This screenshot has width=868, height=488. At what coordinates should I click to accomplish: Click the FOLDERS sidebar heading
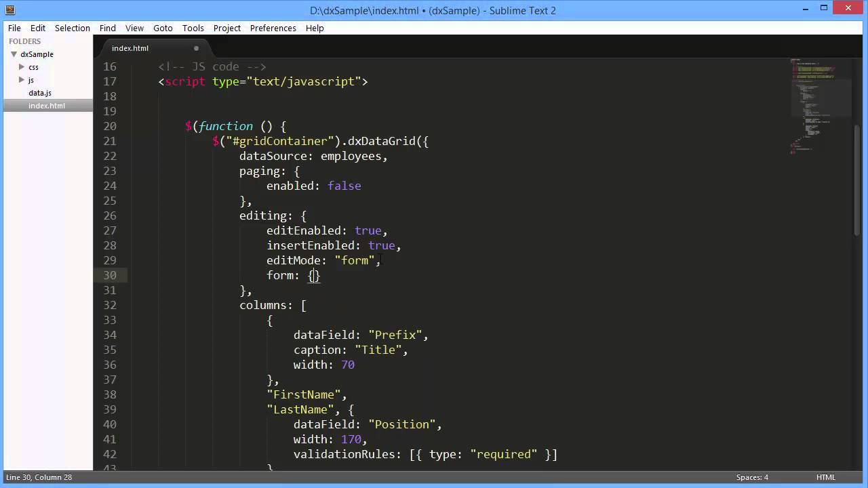(x=25, y=41)
